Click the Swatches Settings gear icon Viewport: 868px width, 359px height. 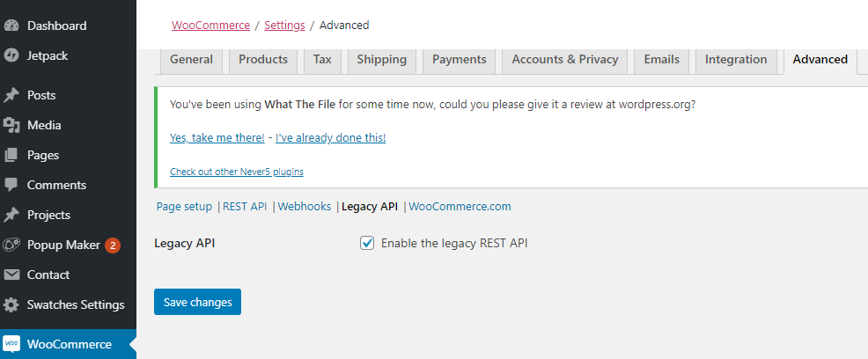(x=11, y=304)
